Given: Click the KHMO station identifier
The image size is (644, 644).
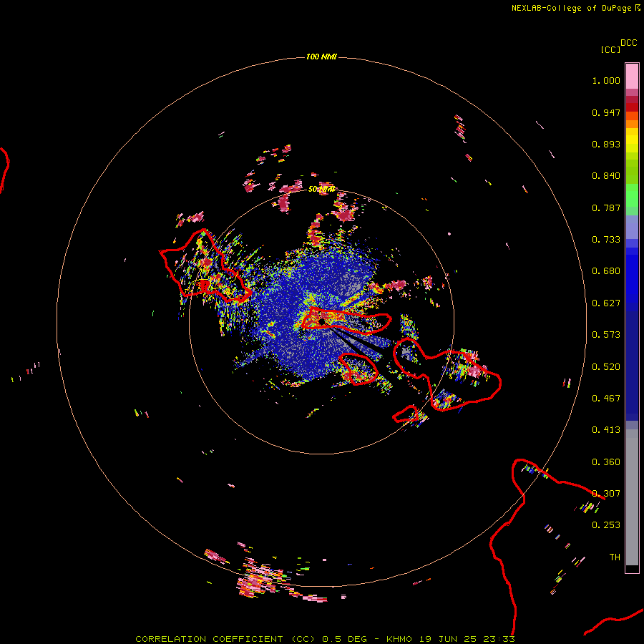Looking at the screenshot, I should click(399, 639).
